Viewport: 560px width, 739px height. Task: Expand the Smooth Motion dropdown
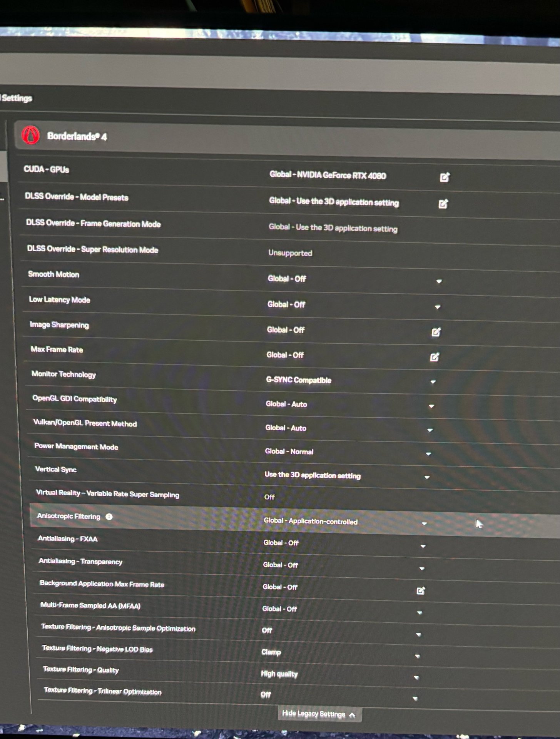[439, 281]
